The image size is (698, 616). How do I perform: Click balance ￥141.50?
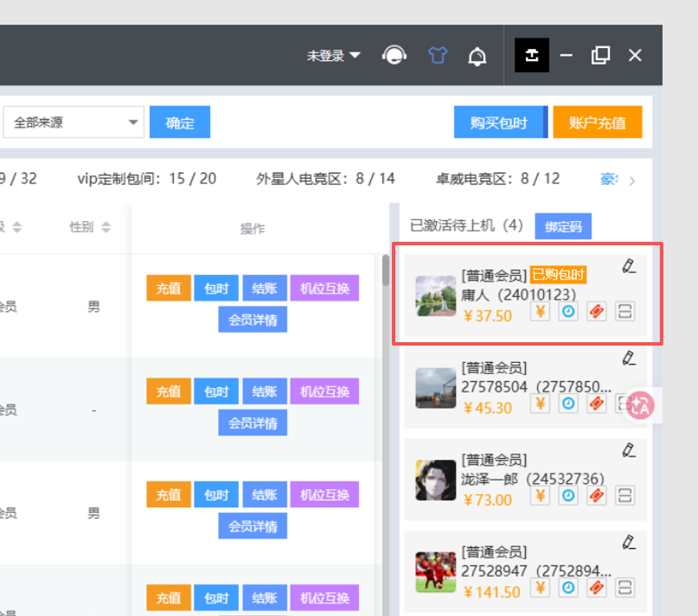(491, 592)
